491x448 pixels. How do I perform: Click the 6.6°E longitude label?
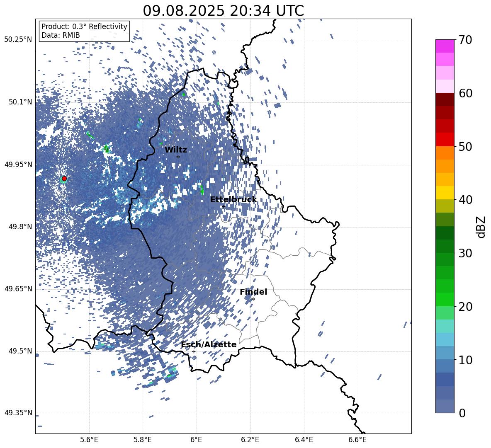click(x=357, y=440)
